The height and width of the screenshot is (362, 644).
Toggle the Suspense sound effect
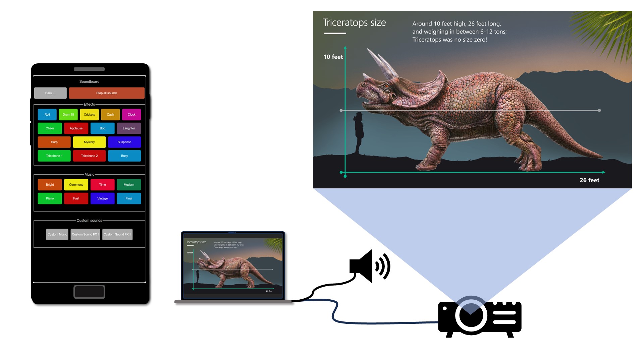[124, 142]
